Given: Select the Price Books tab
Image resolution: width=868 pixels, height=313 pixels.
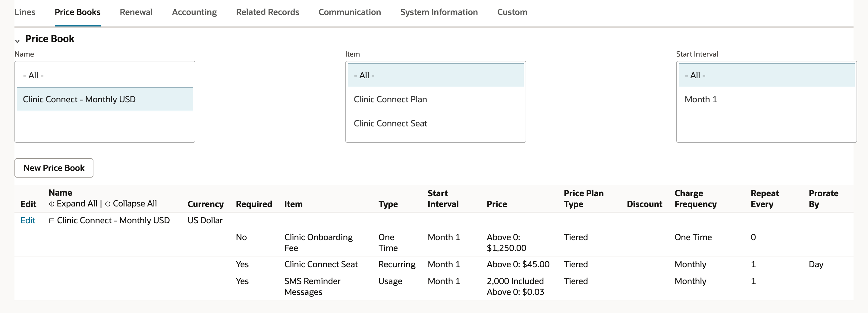Looking at the screenshot, I should click(77, 12).
